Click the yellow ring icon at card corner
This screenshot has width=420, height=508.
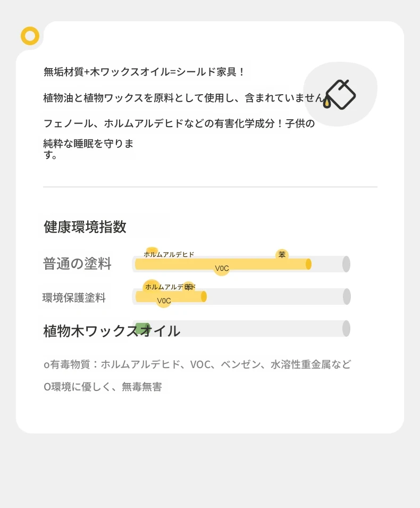30,36
